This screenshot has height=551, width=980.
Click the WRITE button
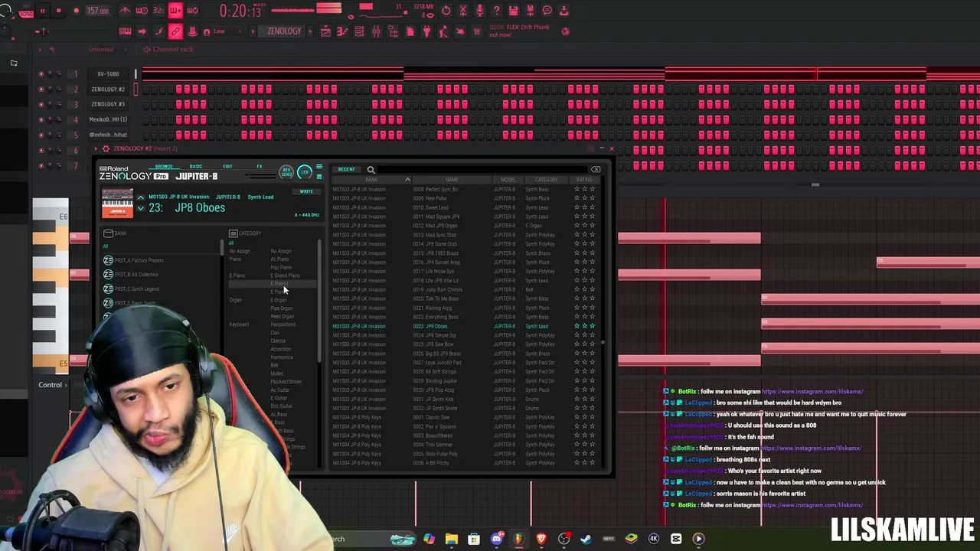(306, 191)
